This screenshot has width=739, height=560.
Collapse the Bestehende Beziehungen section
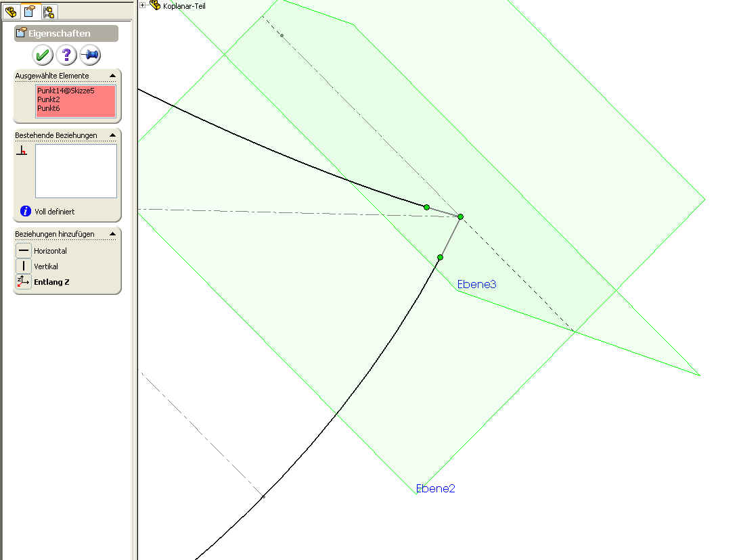pos(112,135)
